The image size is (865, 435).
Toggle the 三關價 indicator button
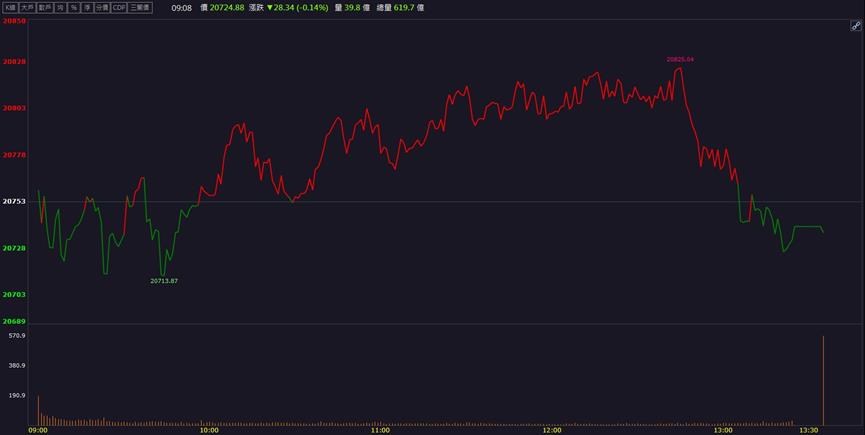point(140,8)
